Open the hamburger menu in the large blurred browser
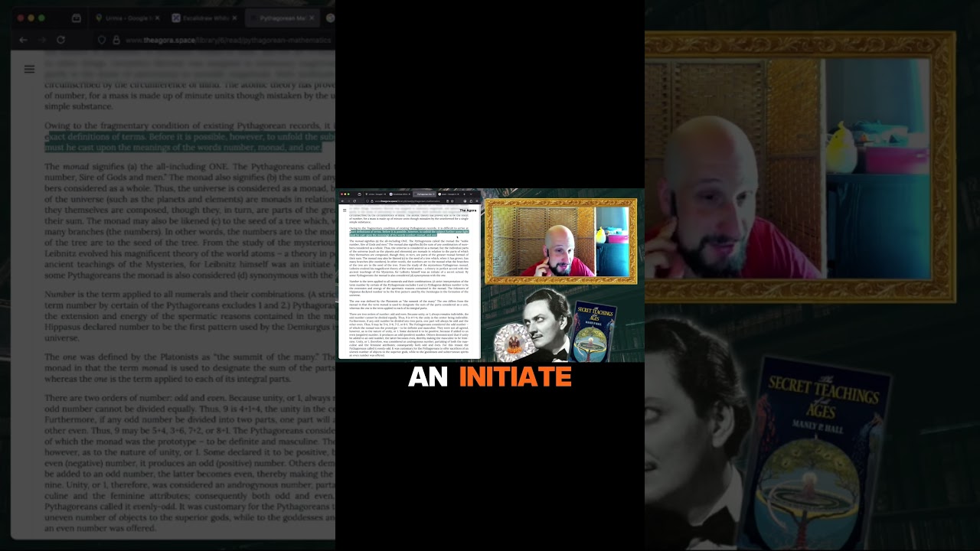 (29, 69)
